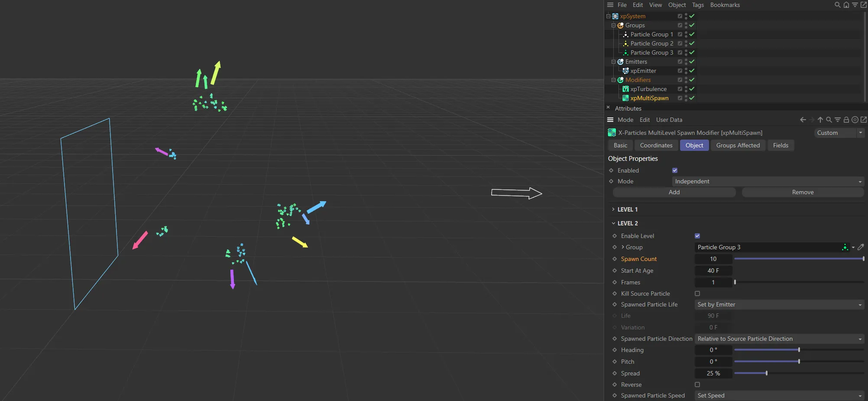The image size is (868, 401).
Task: Open the Tags menu
Action: [x=698, y=5]
